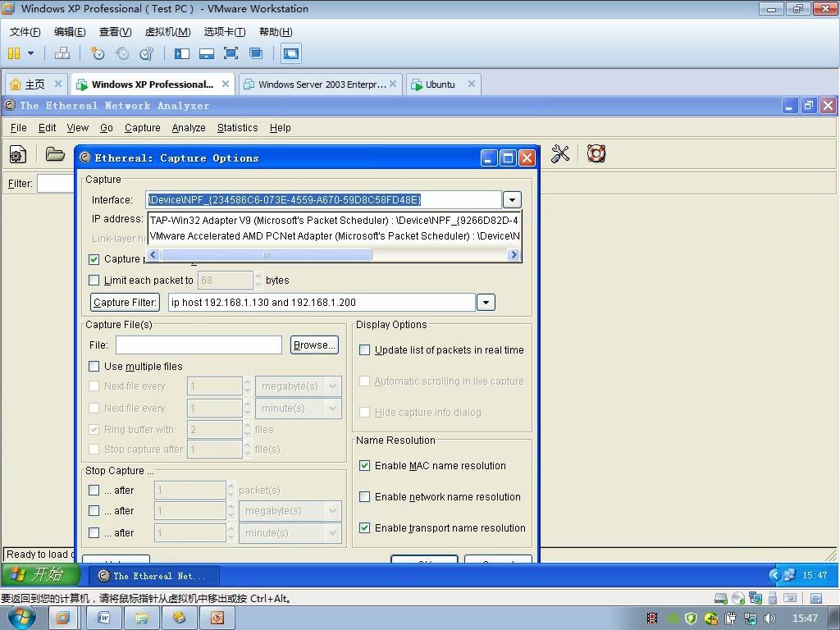840x630 pixels.
Task: Check Stop Capture after megabyte(s) checkbox
Action: (x=94, y=511)
